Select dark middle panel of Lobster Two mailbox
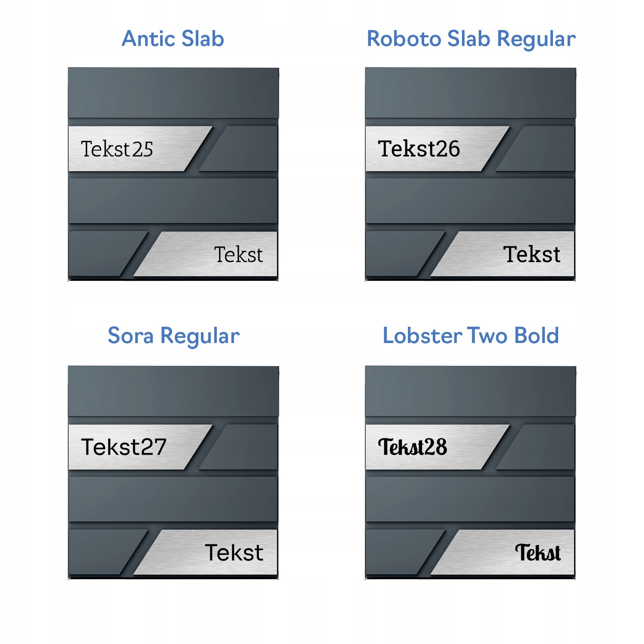 [470, 499]
